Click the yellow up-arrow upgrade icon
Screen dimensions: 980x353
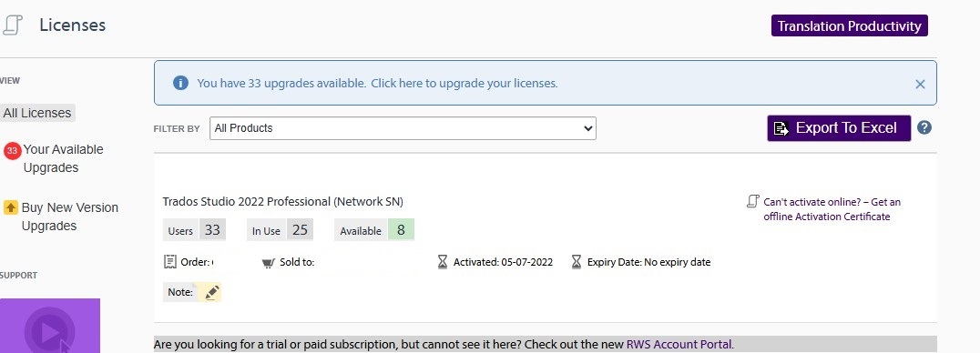[11, 207]
